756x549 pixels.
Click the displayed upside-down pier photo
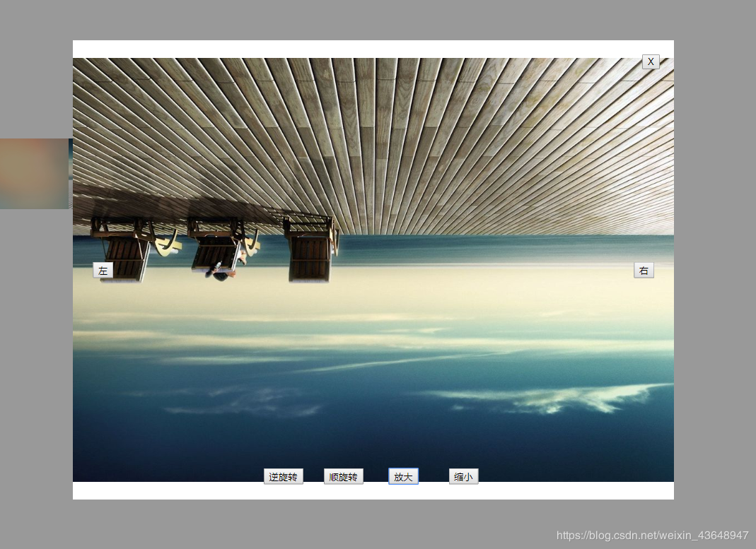click(x=373, y=270)
